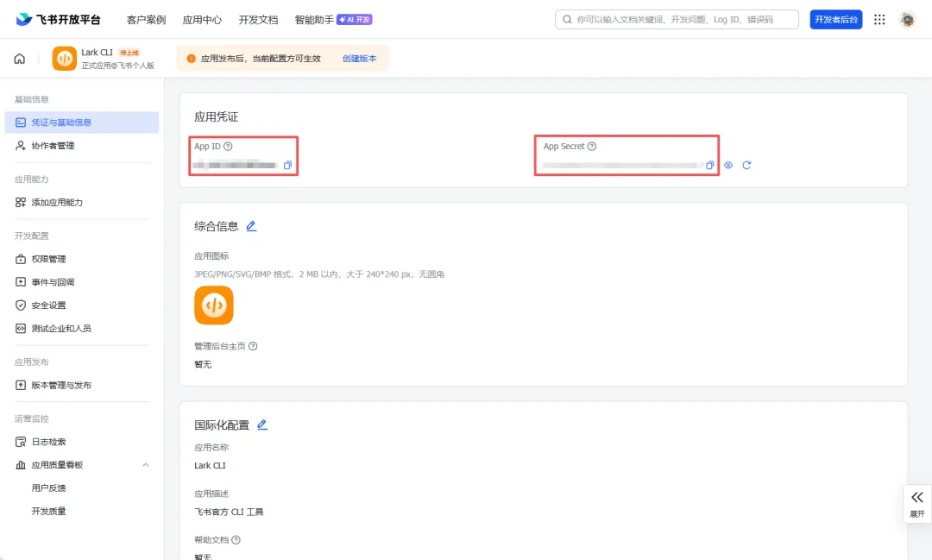
Task: Edit 综合信息 with pencil icon
Action: click(251, 226)
